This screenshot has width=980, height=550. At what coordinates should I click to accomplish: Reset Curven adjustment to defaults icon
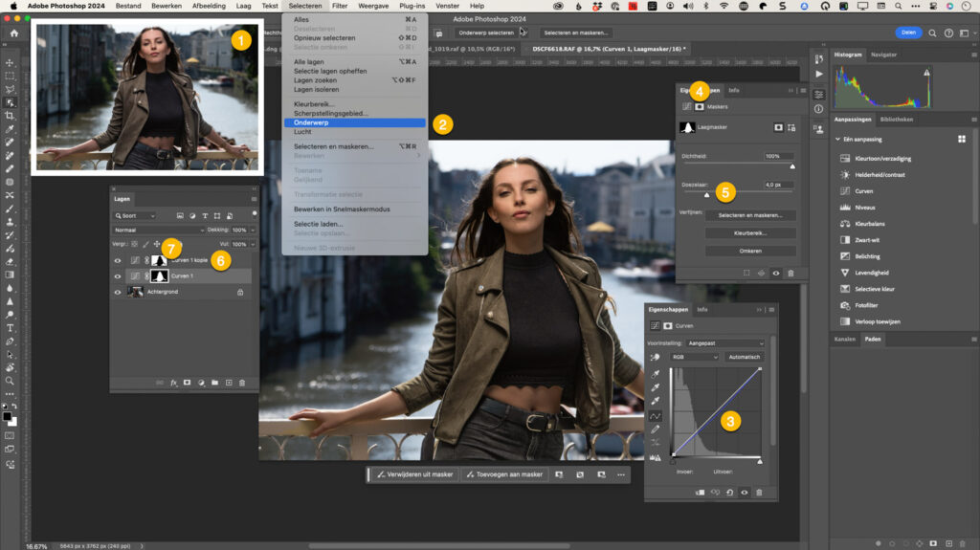coord(729,493)
